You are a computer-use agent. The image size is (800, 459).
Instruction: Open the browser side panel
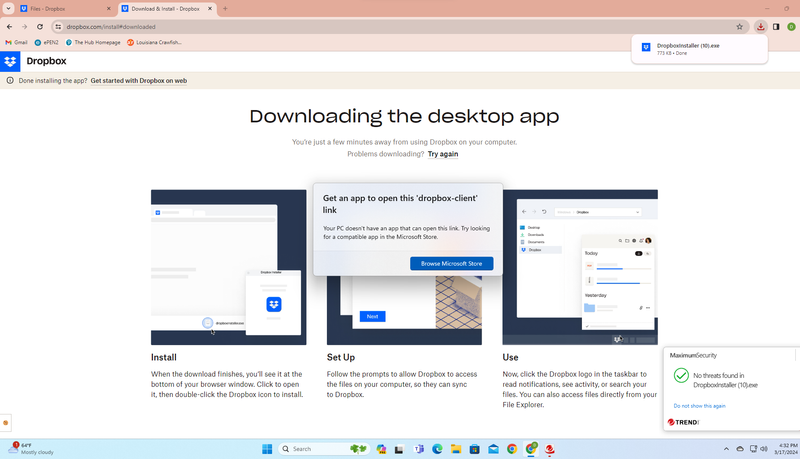(776, 27)
